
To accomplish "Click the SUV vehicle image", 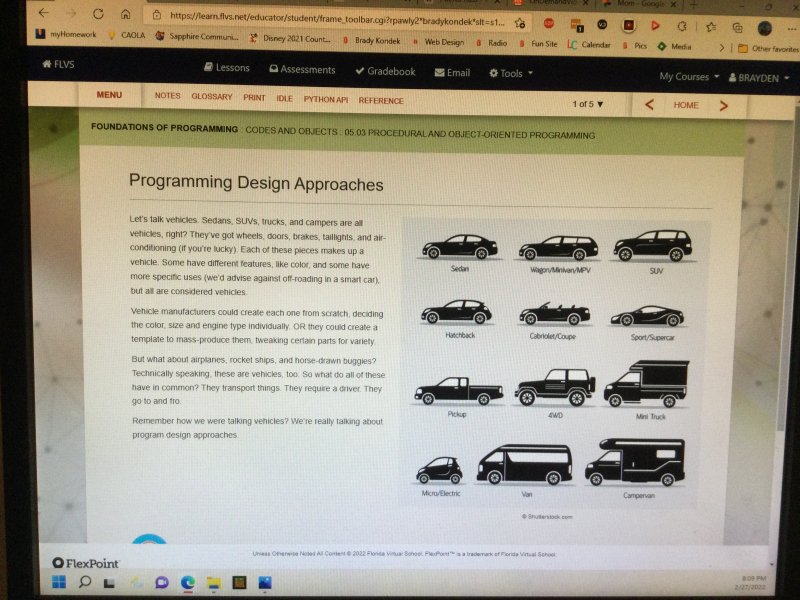I will (x=653, y=245).
